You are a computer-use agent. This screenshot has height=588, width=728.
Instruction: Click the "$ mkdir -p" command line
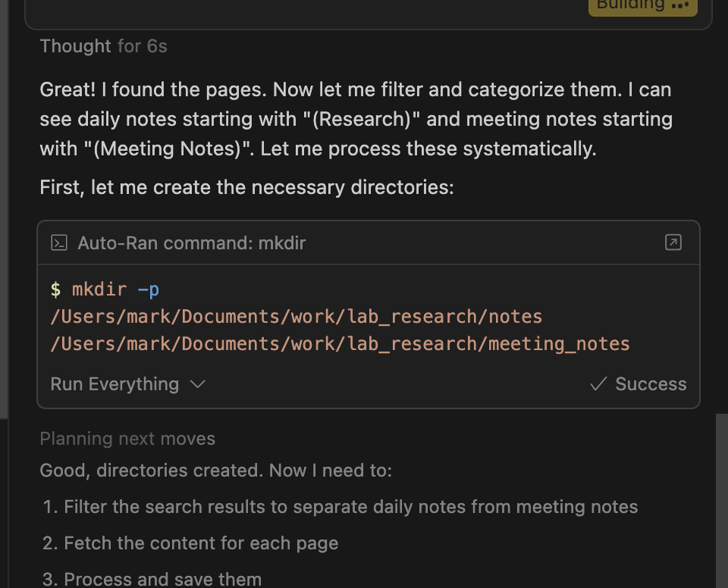tap(105, 289)
